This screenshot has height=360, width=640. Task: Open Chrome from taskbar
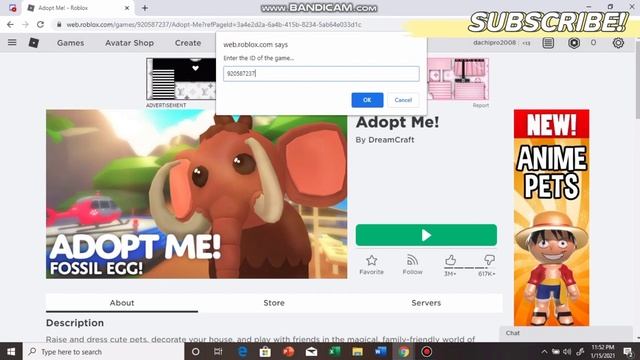coord(404,351)
